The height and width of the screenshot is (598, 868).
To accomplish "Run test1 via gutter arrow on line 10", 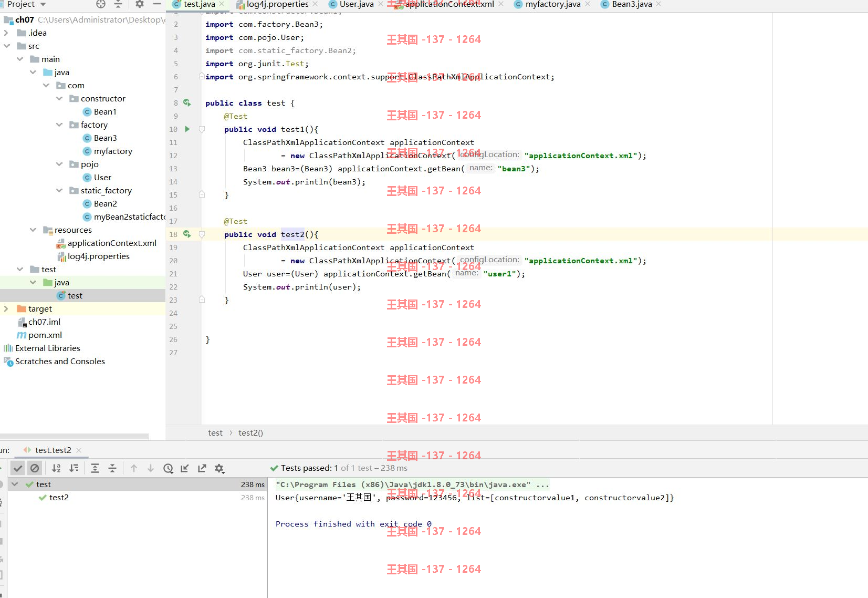I will (x=187, y=129).
